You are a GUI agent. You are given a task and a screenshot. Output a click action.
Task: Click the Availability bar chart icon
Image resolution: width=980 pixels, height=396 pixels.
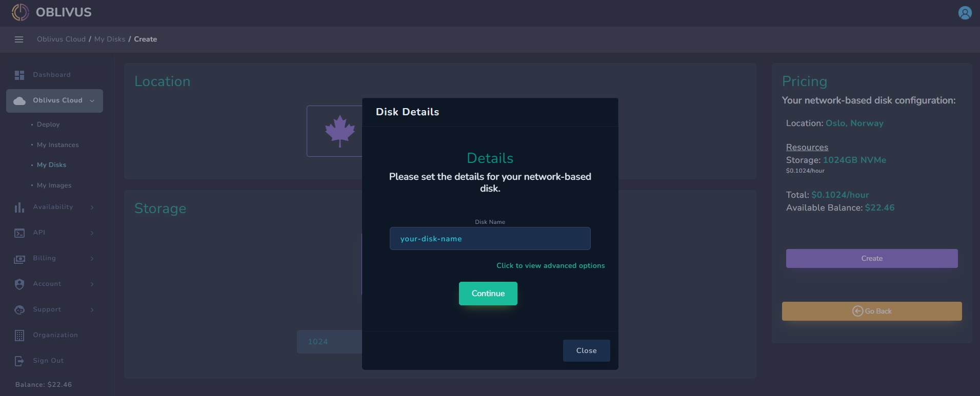(x=19, y=207)
